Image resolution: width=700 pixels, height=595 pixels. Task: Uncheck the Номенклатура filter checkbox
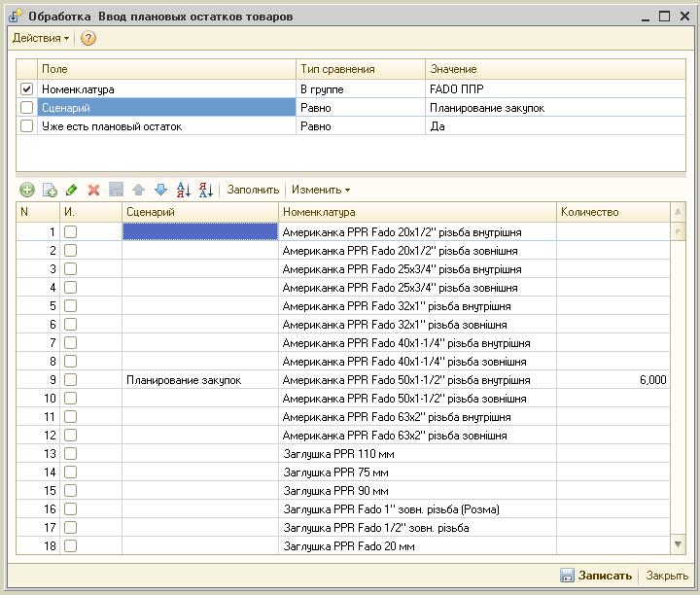coord(27,88)
